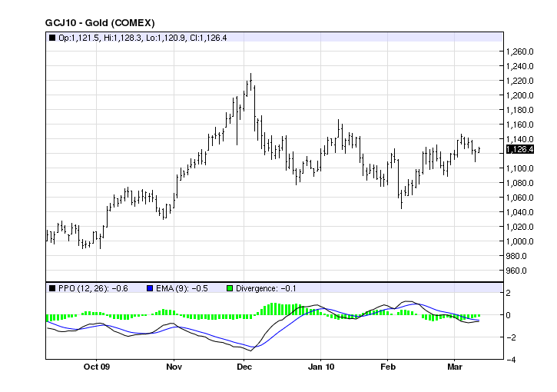Click the Feb date label
This screenshot has width=557, height=392.
pos(388,367)
